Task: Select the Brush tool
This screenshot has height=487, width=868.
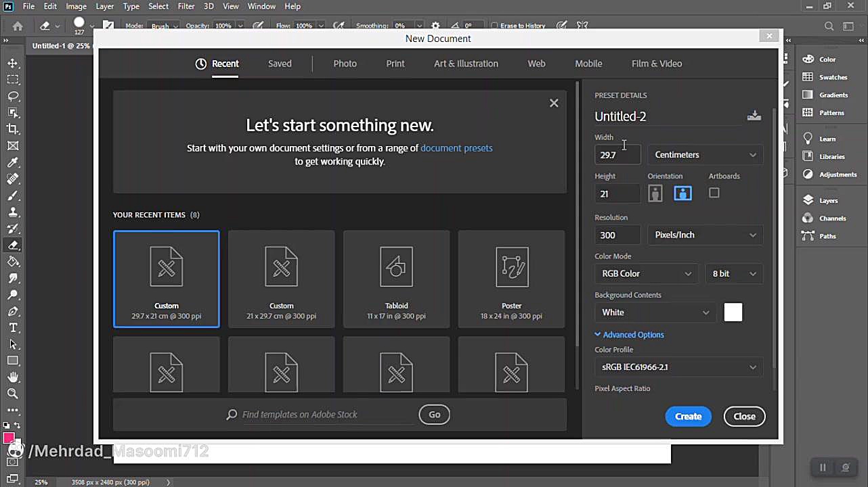Action: click(x=13, y=195)
